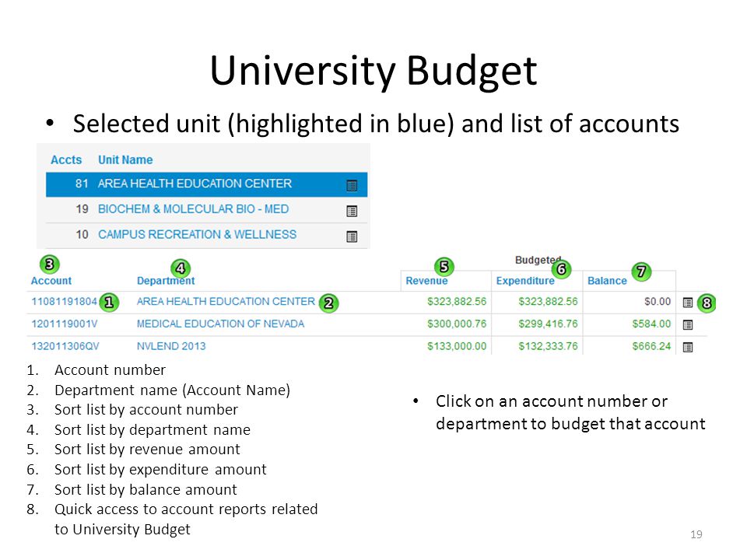This screenshot has width=747, height=560.
Task: Click the Budgeted group header label
Action: (538, 260)
